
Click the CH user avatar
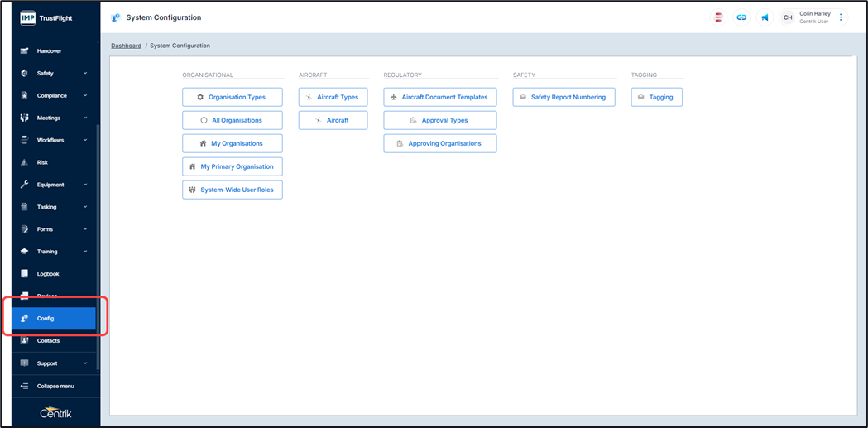788,17
